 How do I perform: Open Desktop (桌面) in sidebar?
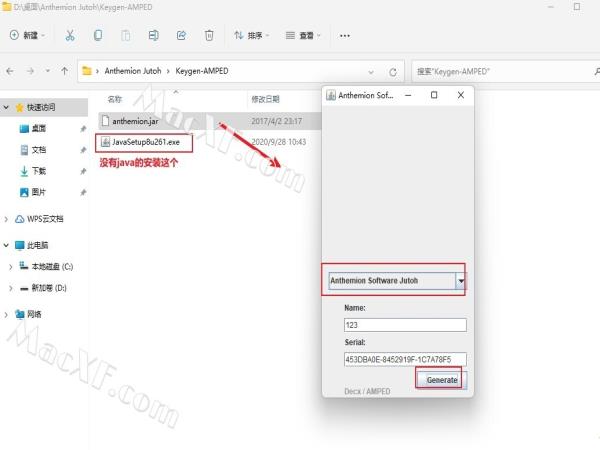point(38,129)
